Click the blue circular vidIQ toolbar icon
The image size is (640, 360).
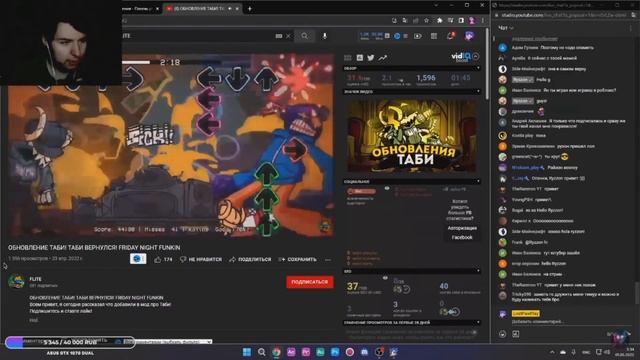(397, 36)
